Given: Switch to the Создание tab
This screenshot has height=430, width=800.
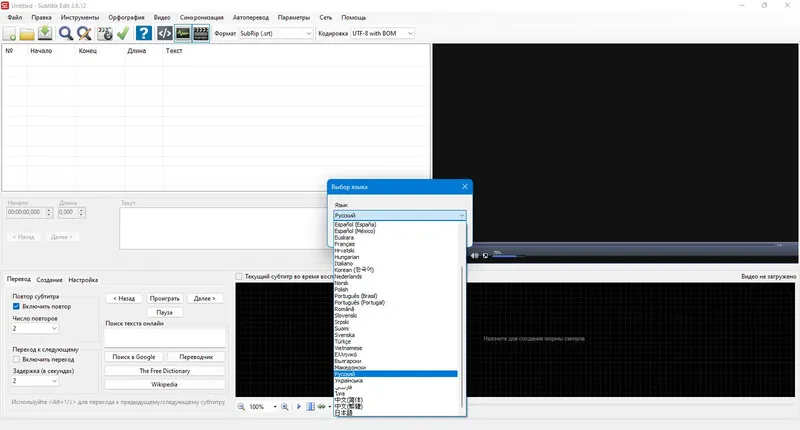Looking at the screenshot, I should pyautogui.click(x=49, y=280).
